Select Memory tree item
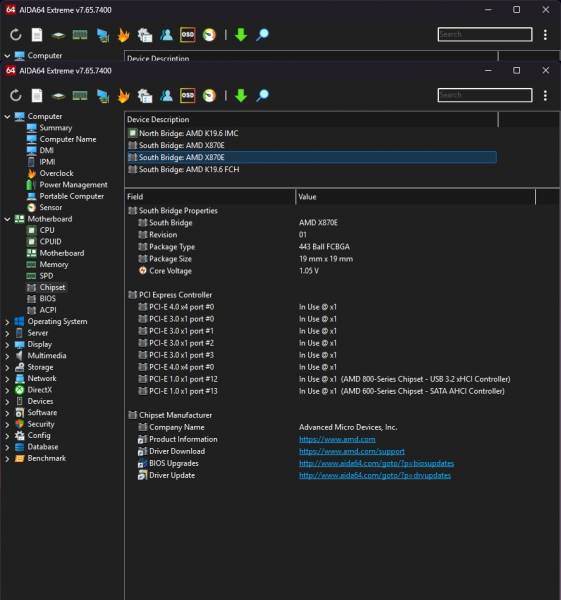 [54, 264]
